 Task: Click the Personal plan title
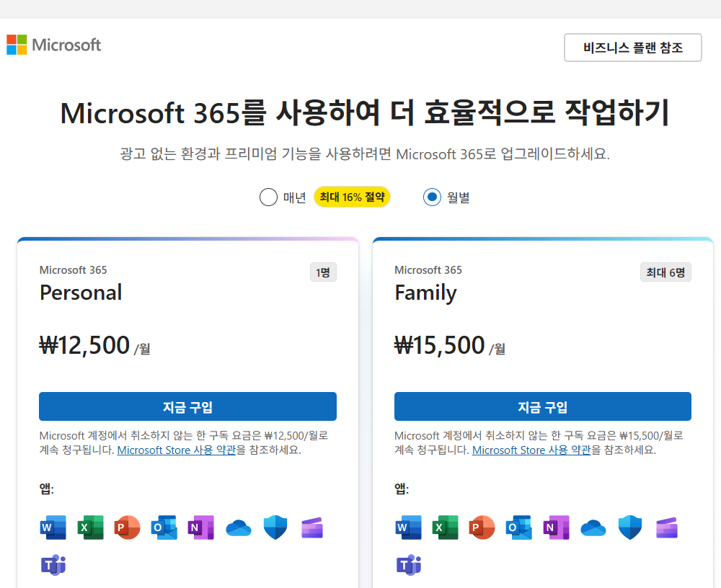[81, 293]
